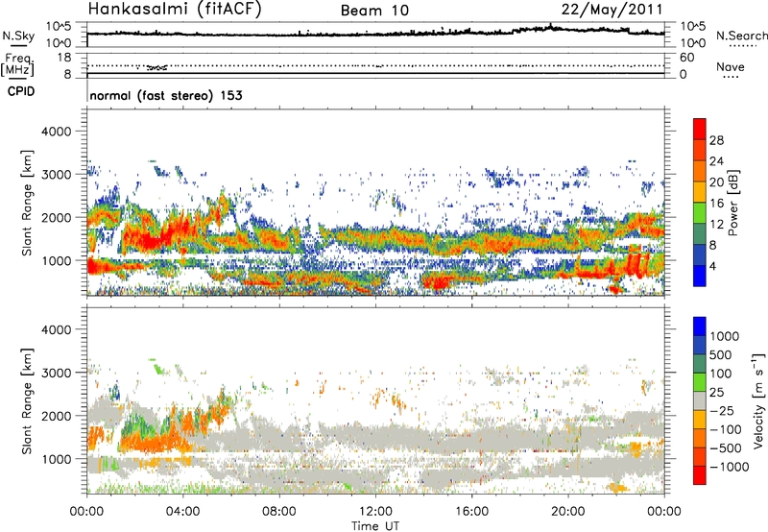Click the 4 label on power colorbar

pyautogui.click(x=712, y=266)
